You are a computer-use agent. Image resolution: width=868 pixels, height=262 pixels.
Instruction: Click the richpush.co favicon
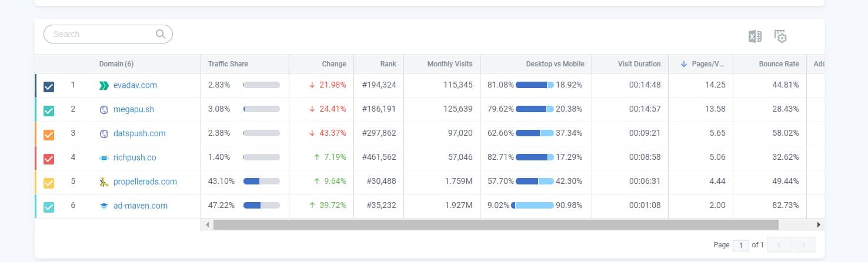pyautogui.click(x=104, y=157)
